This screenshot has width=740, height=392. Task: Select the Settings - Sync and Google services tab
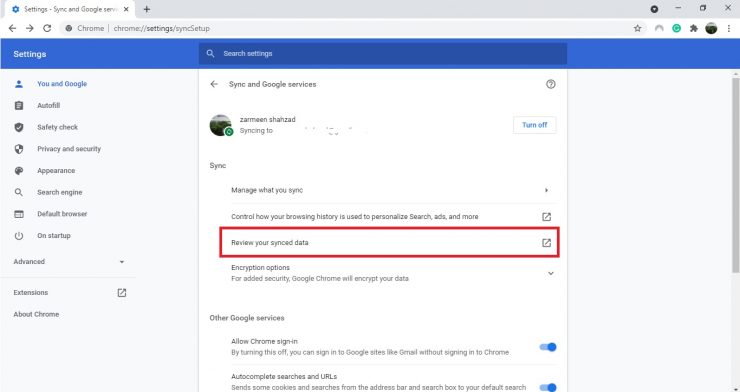tap(69, 9)
